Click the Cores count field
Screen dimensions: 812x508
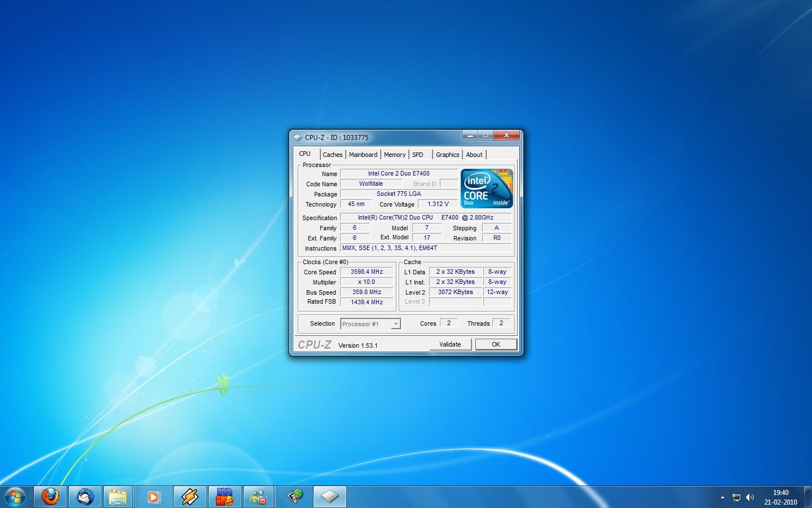coord(448,323)
